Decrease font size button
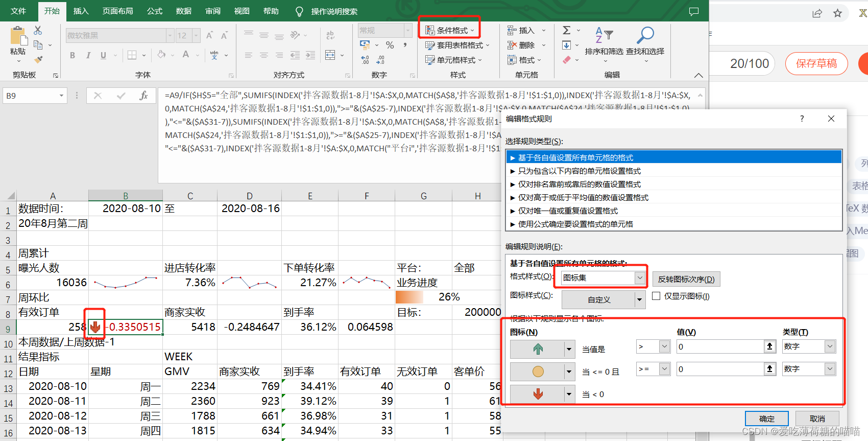Screen dimensions: 868x441 [224, 35]
